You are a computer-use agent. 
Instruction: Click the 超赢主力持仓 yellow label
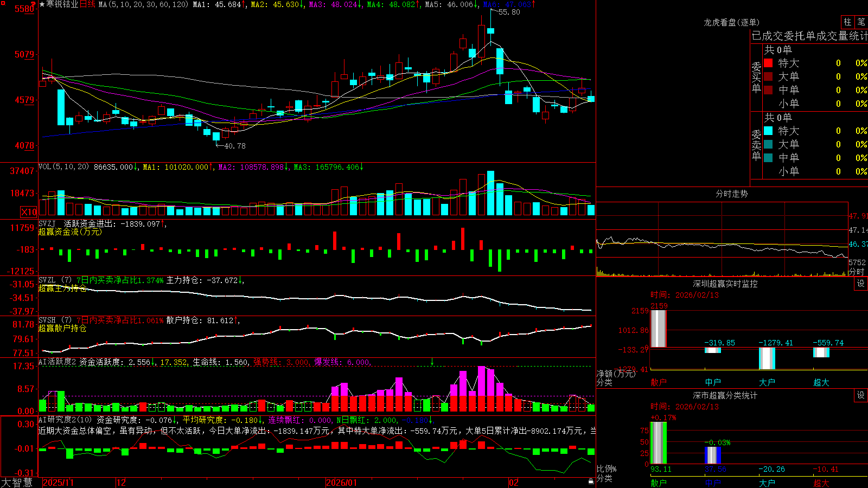click(62, 288)
